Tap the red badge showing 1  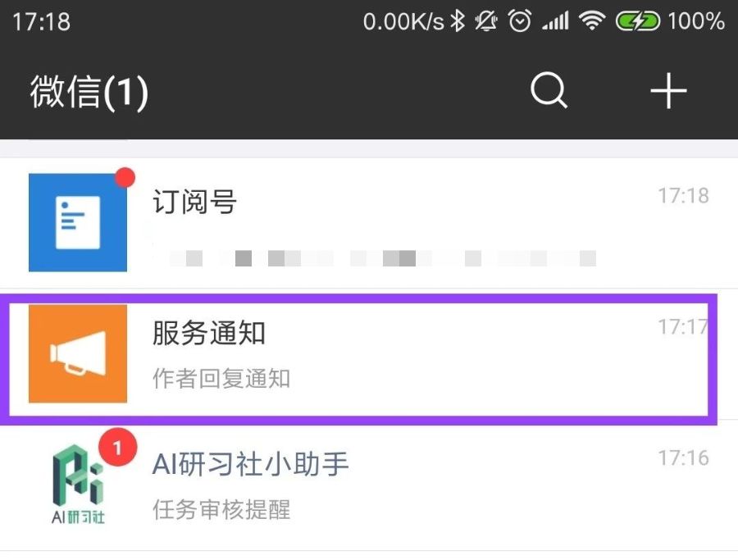[117, 448]
